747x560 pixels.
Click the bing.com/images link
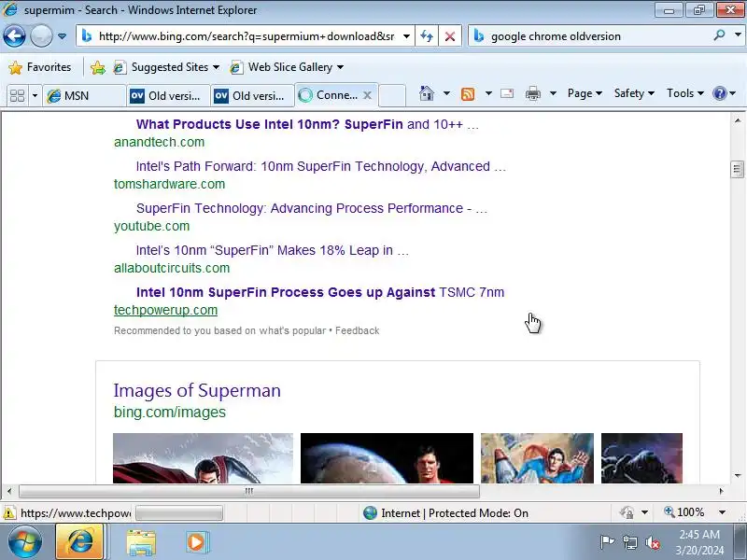point(170,412)
